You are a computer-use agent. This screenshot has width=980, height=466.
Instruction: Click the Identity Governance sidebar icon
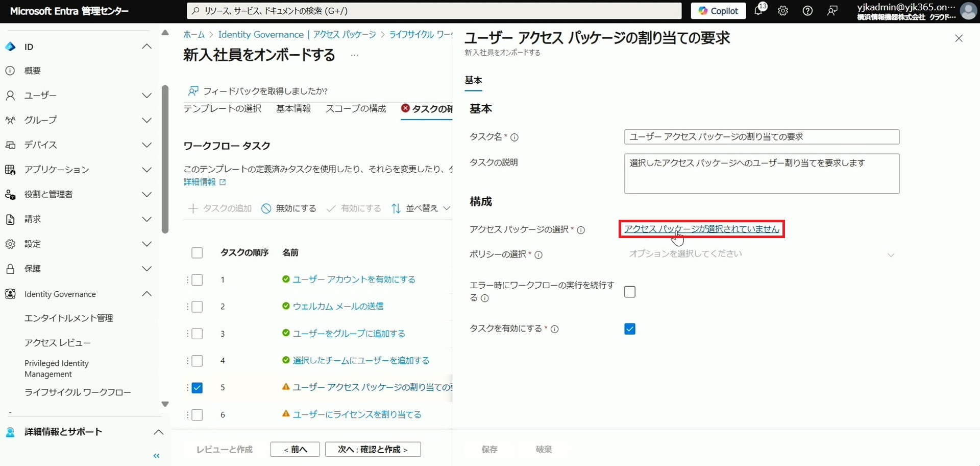[10, 294]
